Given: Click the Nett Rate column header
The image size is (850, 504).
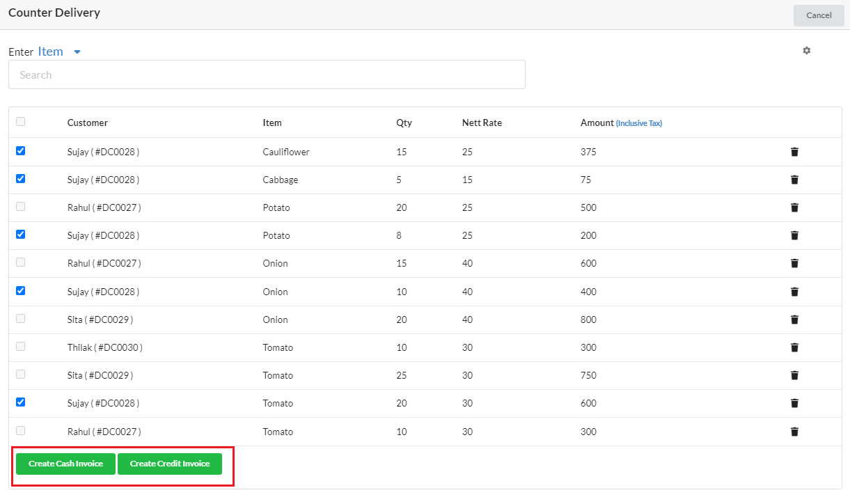Looking at the screenshot, I should point(482,123).
